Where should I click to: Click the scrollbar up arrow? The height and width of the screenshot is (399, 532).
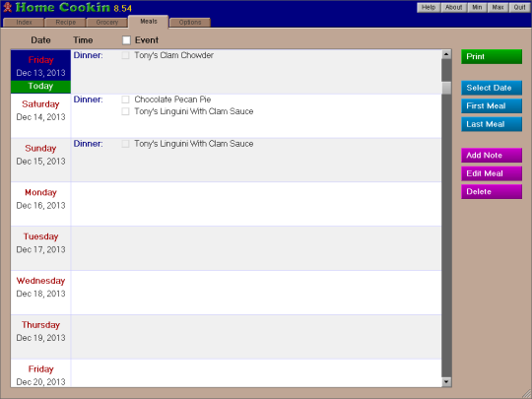click(x=446, y=54)
